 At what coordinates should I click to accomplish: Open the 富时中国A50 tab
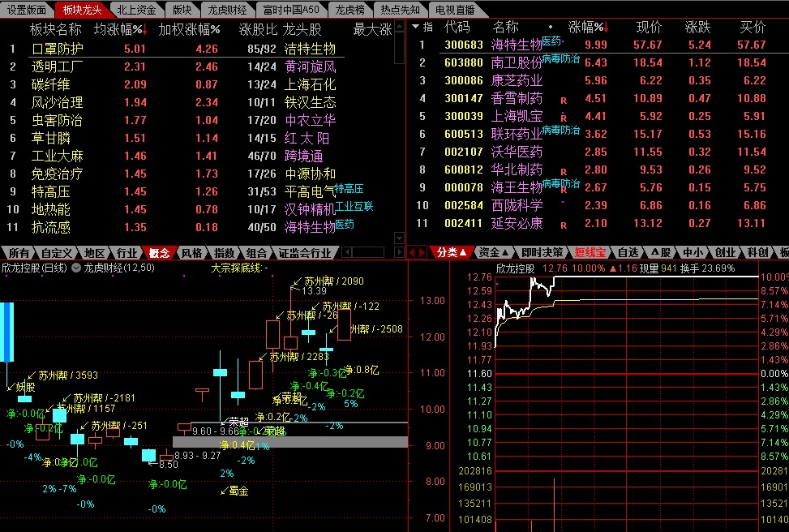point(291,10)
